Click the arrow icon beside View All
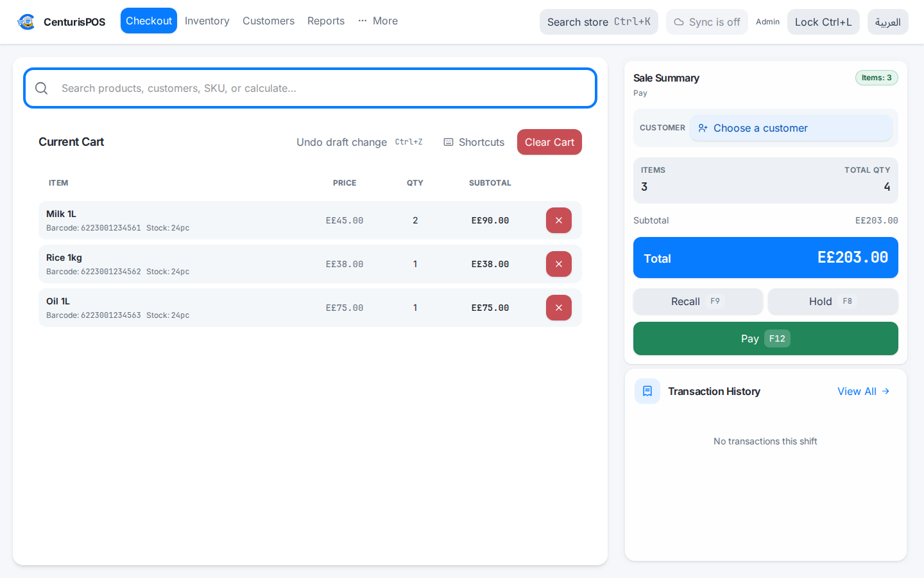The width and height of the screenshot is (924, 578). (x=886, y=391)
